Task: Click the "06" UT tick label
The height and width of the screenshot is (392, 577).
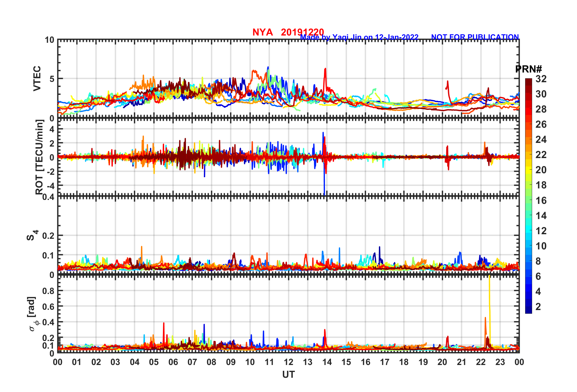Action: coord(173,362)
